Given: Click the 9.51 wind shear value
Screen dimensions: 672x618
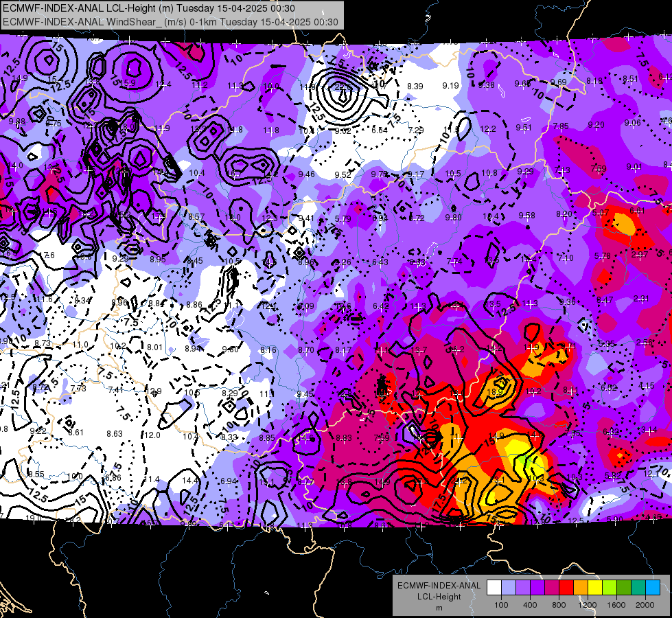Looking at the screenshot, I should click(x=524, y=128).
